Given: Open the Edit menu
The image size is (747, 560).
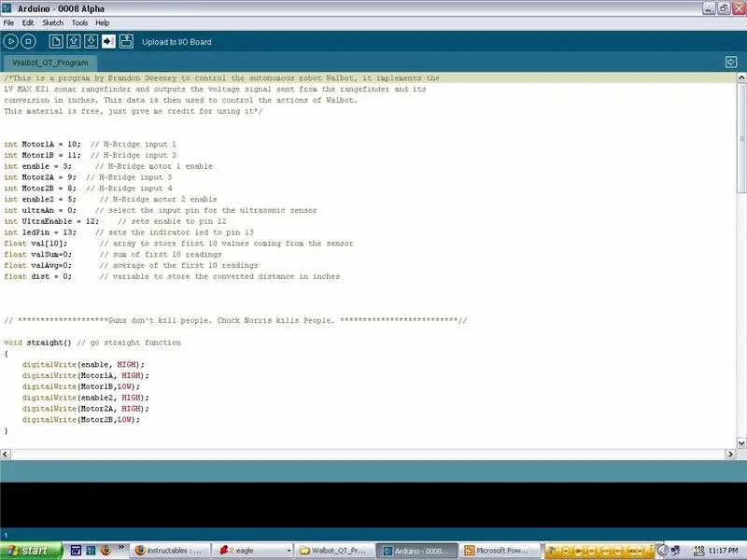Looking at the screenshot, I should (28, 22).
